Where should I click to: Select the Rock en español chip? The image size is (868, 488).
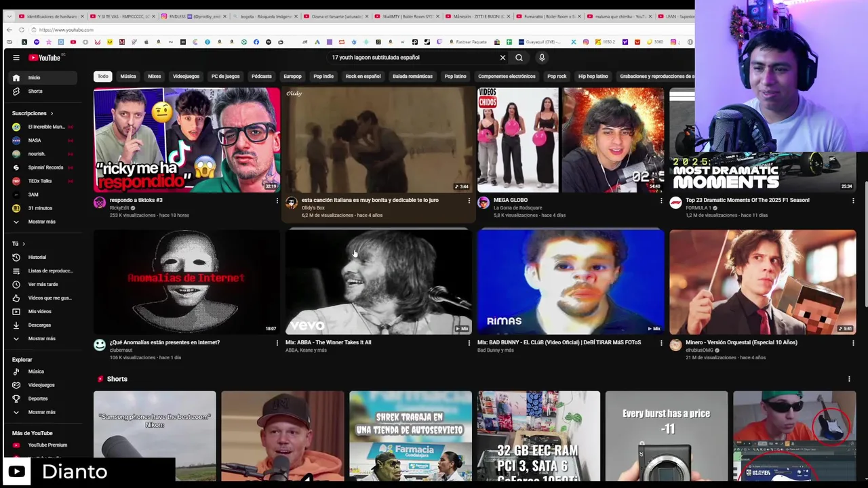(363, 77)
